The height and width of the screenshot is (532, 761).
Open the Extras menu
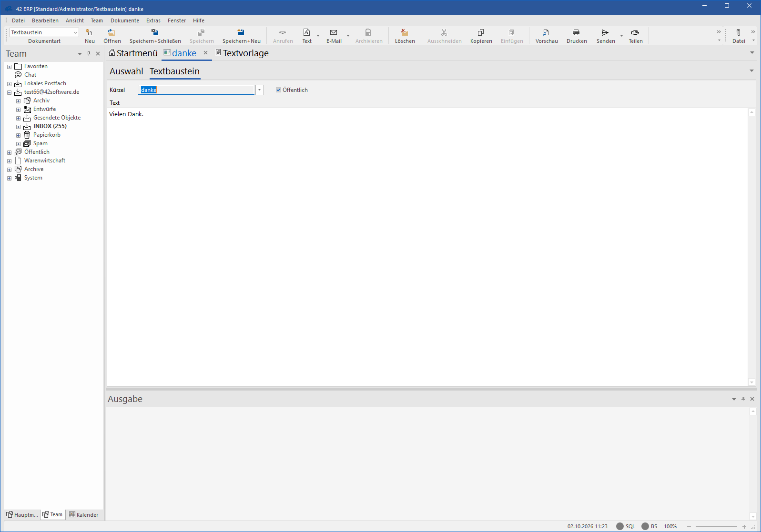pyautogui.click(x=153, y=20)
